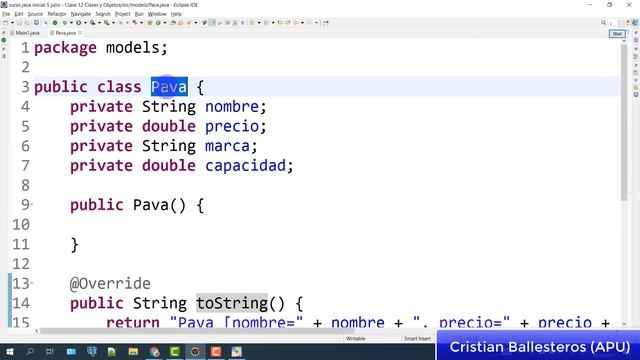Screen dimensions: 640x360
Task: Click the vertical scrollbar of the editor
Action: [624, 122]
